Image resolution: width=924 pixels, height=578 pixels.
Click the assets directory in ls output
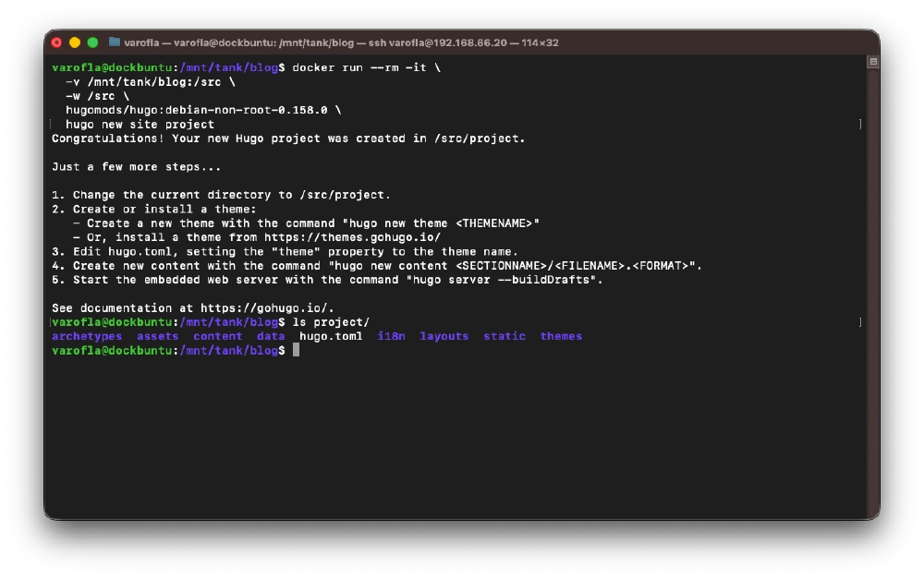point(158,337)
